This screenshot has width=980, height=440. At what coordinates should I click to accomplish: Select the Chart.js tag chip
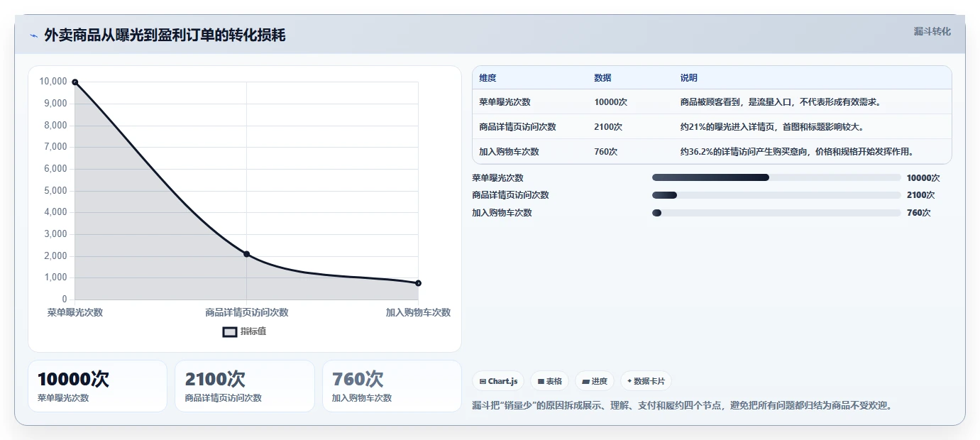click(498, 381)
